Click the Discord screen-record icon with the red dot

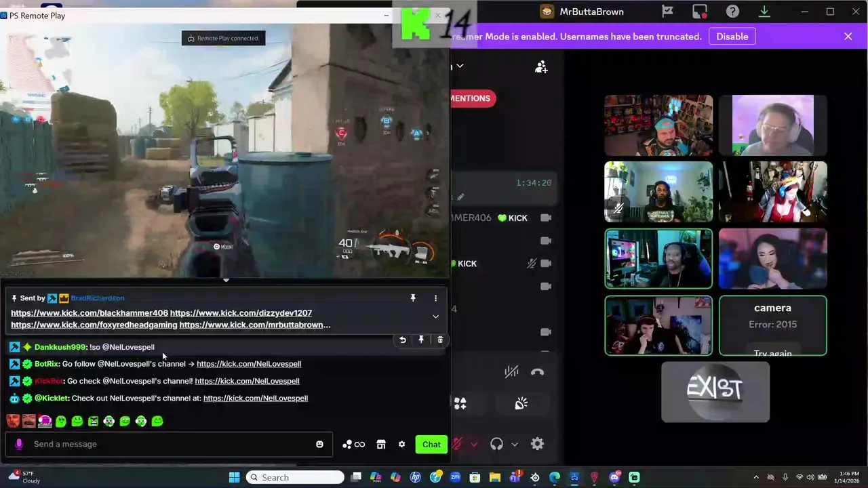(x=700, y=12)
